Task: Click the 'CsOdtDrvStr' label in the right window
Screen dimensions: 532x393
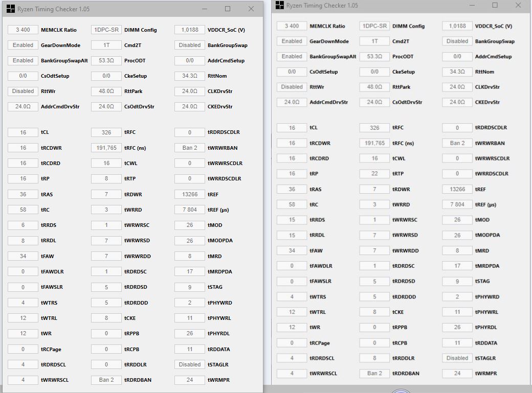Action: tap(407, 102)
